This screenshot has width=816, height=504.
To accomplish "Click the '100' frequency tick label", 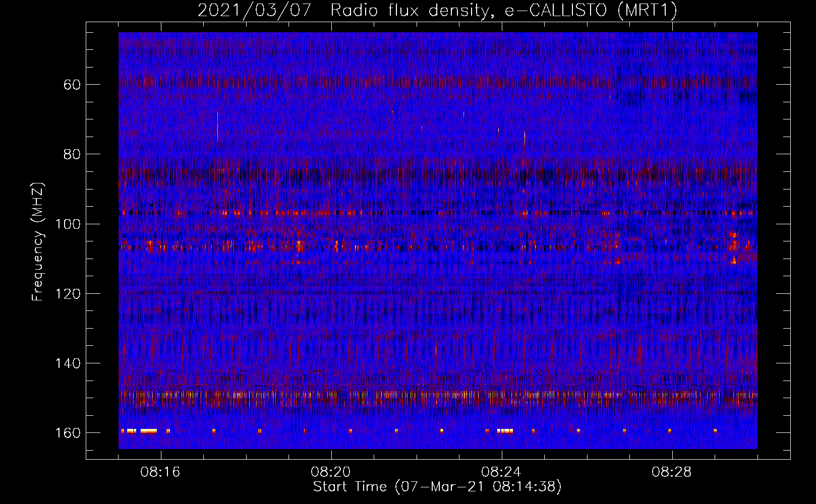I will tap(68, 224).
